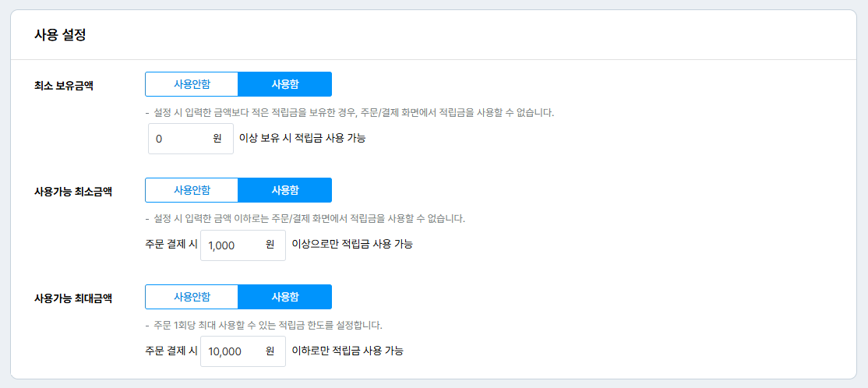
Task: Click '주문 결제 시' before the 10,000 field
Action: pos(171,351)
